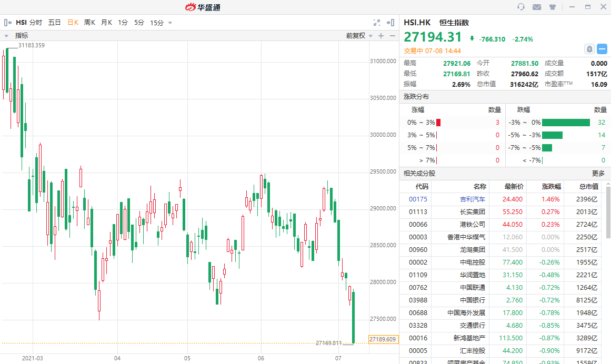Click the 指标 indicator label
Viewport: 611px width, 364px height.
(22, 36)
